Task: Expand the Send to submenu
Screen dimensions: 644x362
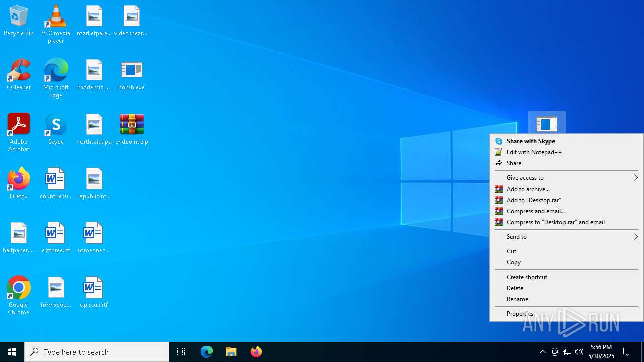Action: pyautogui.click(x=567, y=237)
